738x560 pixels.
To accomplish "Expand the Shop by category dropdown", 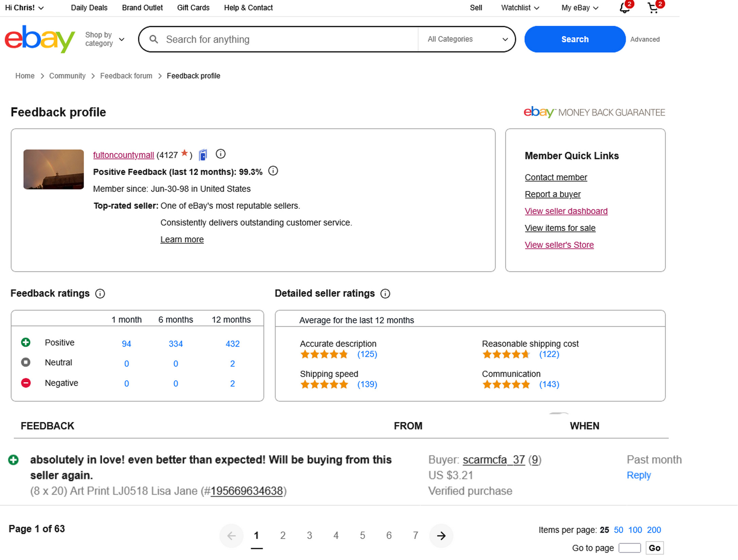I will tap(105, 39).
